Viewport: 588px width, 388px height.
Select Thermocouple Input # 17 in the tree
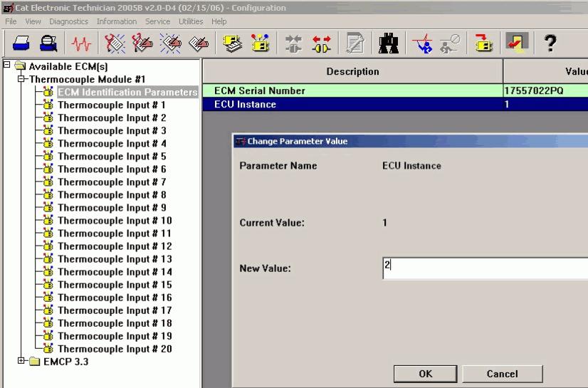coord(115,310)
